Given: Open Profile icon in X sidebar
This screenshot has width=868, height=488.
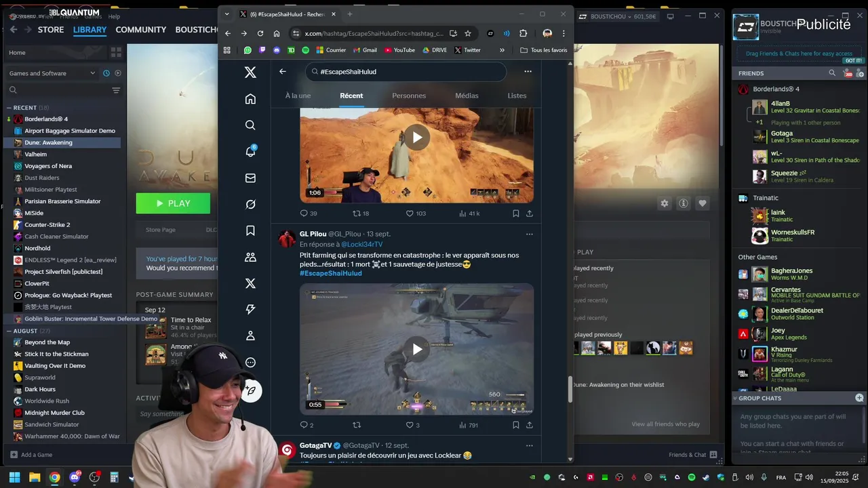Looking at the screenshot, I should (250, 336).
